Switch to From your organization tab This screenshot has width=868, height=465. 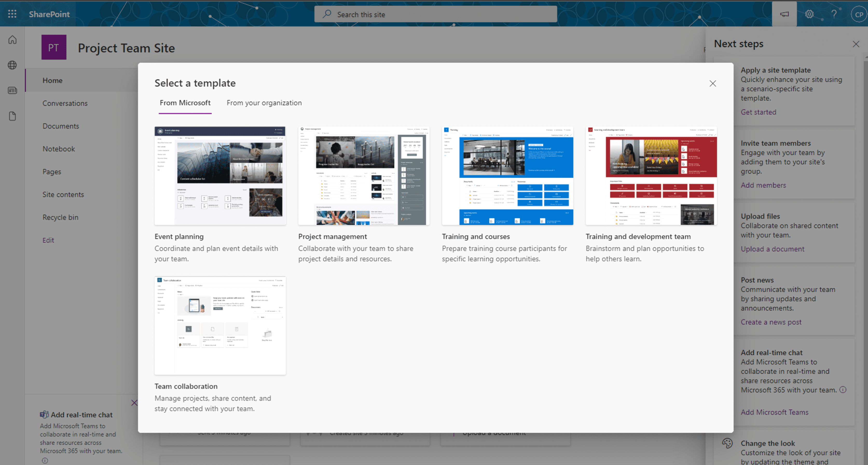point(264,103)
